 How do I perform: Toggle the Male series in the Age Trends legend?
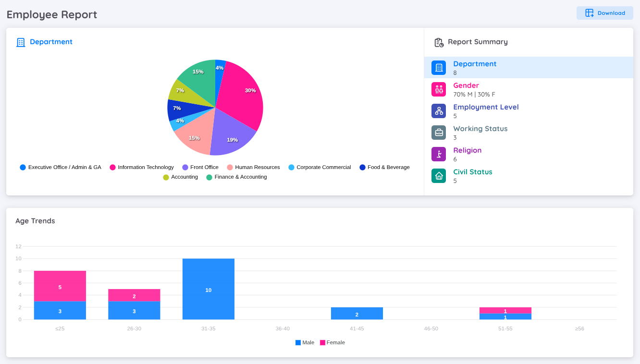(x=305, y=342)
